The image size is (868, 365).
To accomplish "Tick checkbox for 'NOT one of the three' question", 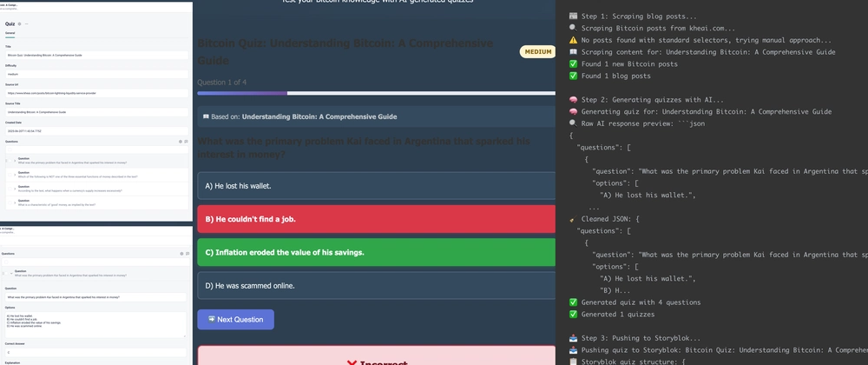I will pos(10,175).
